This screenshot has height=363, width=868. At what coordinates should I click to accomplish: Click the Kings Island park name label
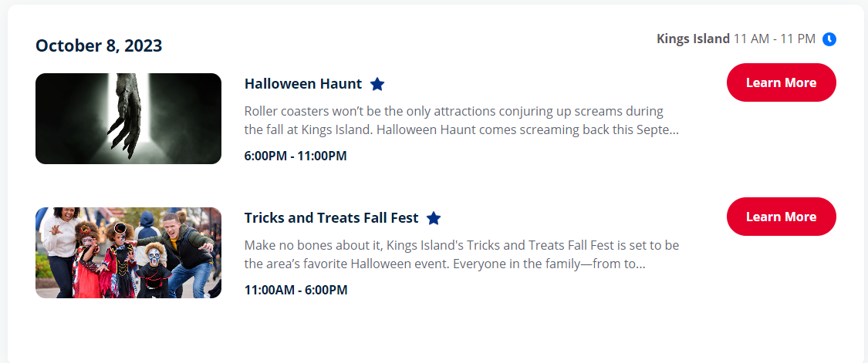693,39
